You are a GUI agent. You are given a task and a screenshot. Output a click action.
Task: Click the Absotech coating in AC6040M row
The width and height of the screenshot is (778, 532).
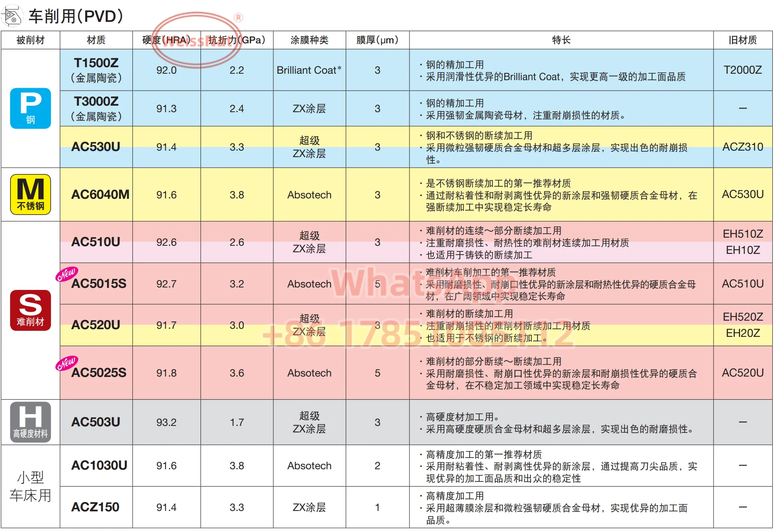click(309, 195)
